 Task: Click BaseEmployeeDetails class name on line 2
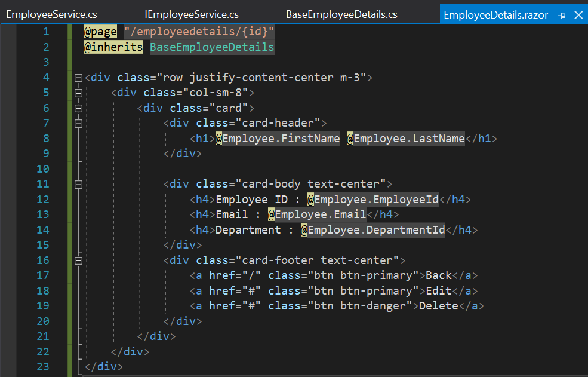(213, 47)
